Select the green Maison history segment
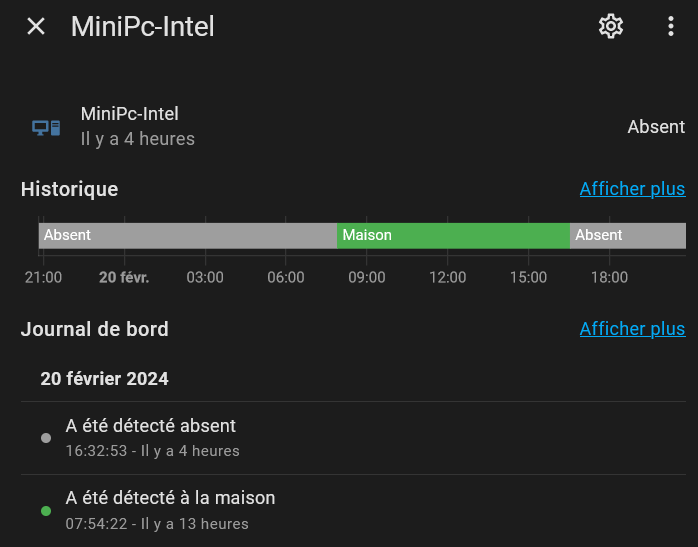 coord(453,235)
